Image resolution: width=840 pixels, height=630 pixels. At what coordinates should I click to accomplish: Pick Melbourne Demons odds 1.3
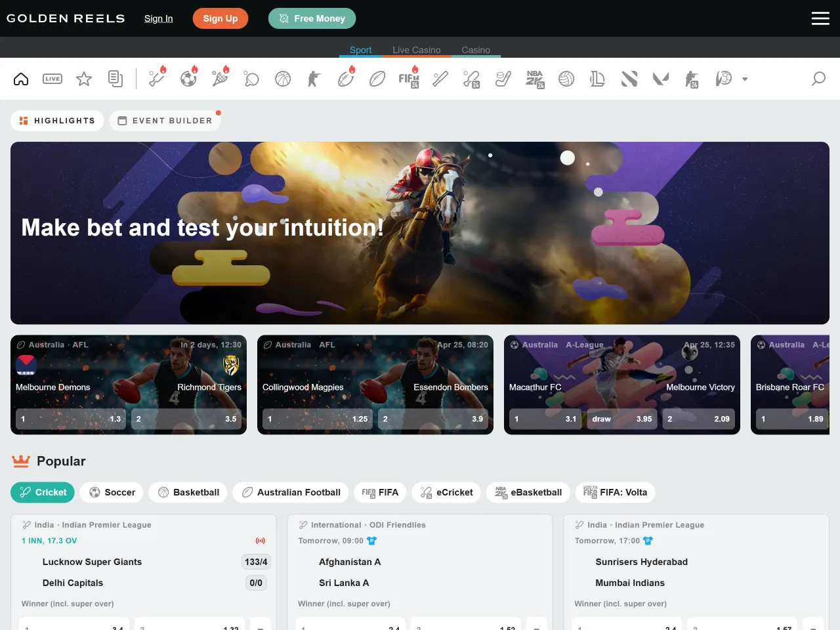71,419
